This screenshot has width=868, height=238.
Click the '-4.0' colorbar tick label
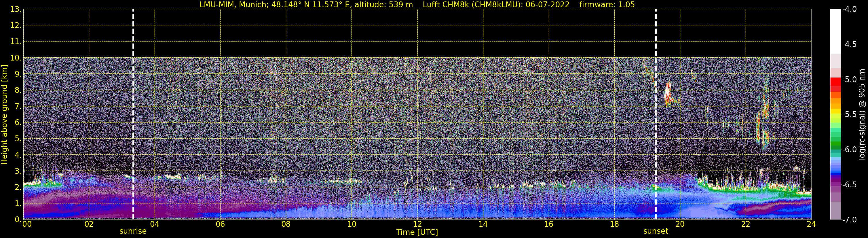coord(849,9)
